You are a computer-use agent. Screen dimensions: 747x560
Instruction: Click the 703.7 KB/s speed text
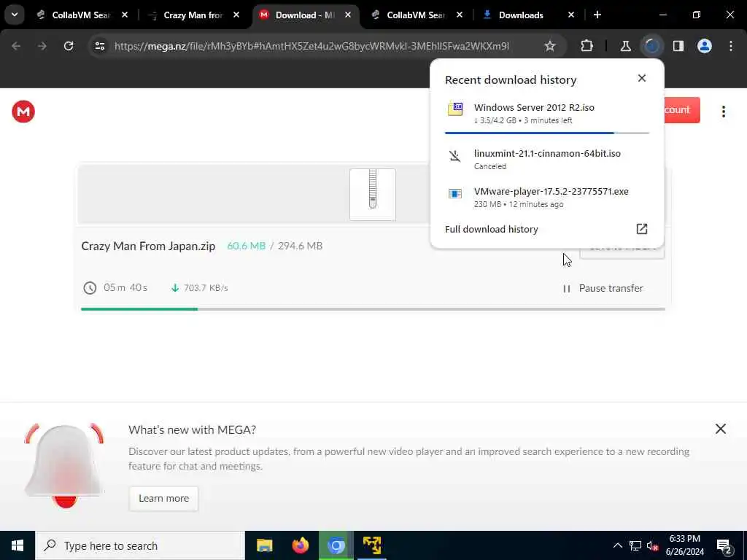[x=206, y=287]
